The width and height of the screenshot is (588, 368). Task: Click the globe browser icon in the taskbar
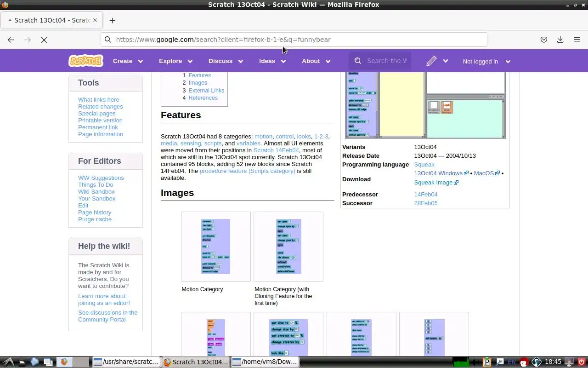click(x=34, y=362)
